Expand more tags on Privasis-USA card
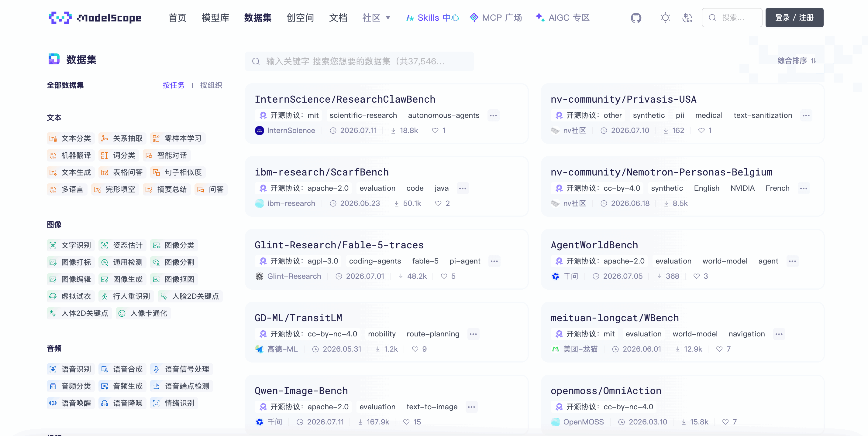This screenshot has width=868, height=436. 806,115
